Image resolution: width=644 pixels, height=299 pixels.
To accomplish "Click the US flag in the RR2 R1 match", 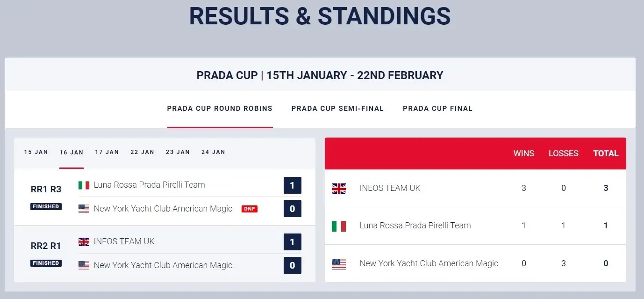I will (84, 265).
